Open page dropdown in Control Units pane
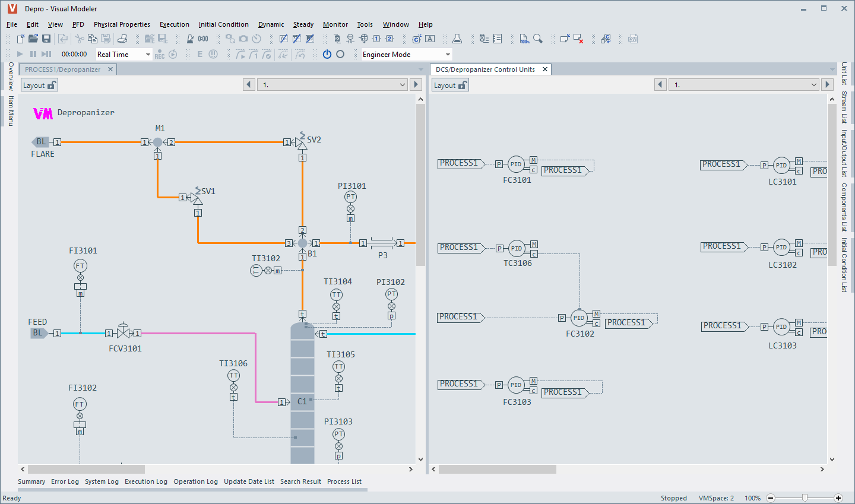This screenshot has width=855, height=504. pos(814,85)
